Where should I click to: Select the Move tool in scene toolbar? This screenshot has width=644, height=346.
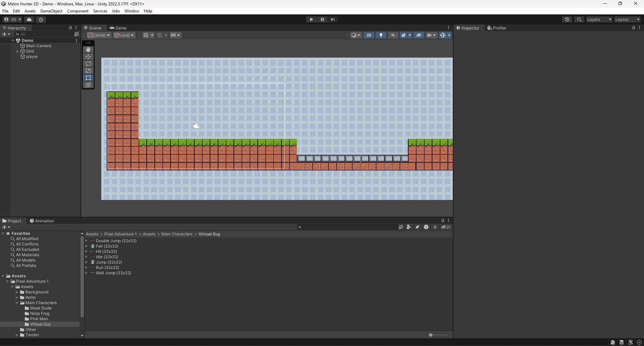point(88,57)
